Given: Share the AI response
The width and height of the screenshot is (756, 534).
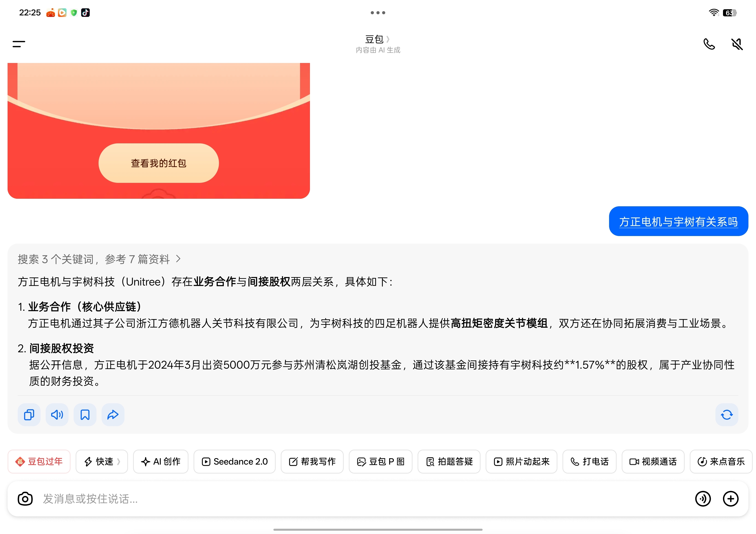Looking at the screenshot, I should [x=113, y=415].
